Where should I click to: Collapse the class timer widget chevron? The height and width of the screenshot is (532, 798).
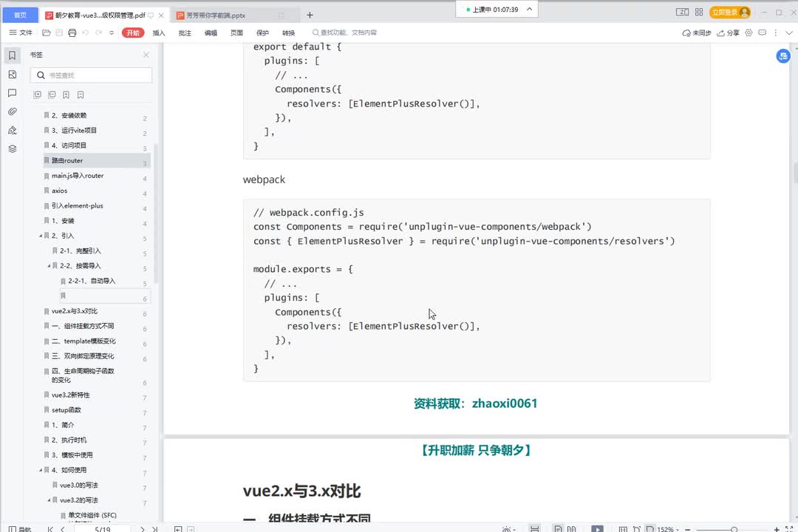coord(529,9)
